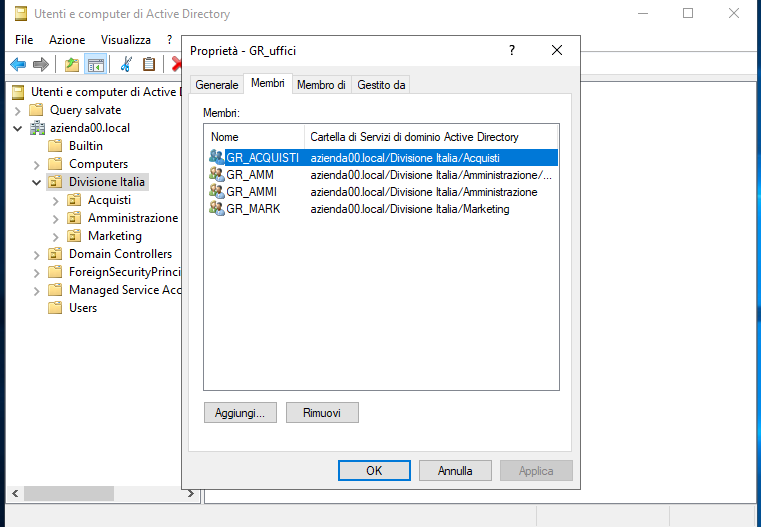Switch to the Membro di tab

(321, 85)
